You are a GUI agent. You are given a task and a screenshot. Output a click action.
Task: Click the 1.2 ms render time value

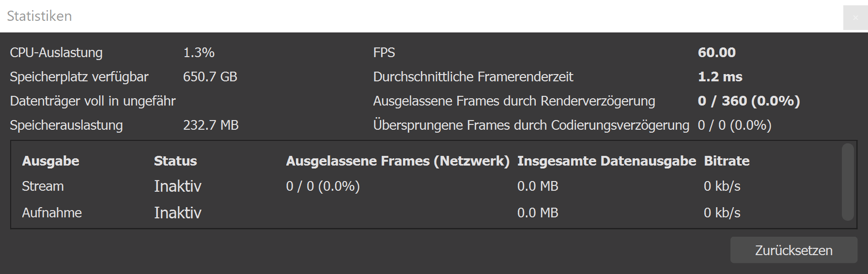click(720, 77)
